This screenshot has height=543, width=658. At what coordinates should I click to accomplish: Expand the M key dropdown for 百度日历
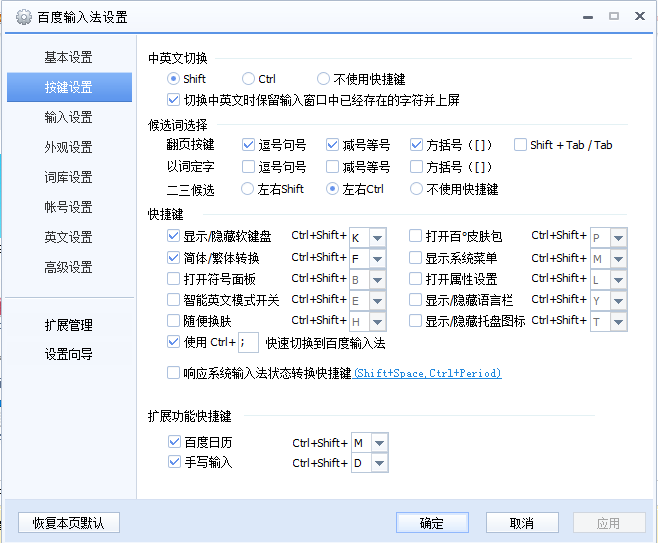click(x=377, y=443)
